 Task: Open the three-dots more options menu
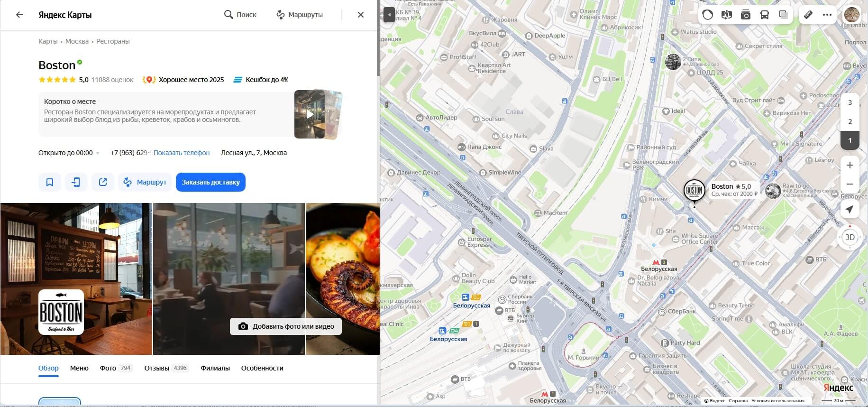click(827, 15)
